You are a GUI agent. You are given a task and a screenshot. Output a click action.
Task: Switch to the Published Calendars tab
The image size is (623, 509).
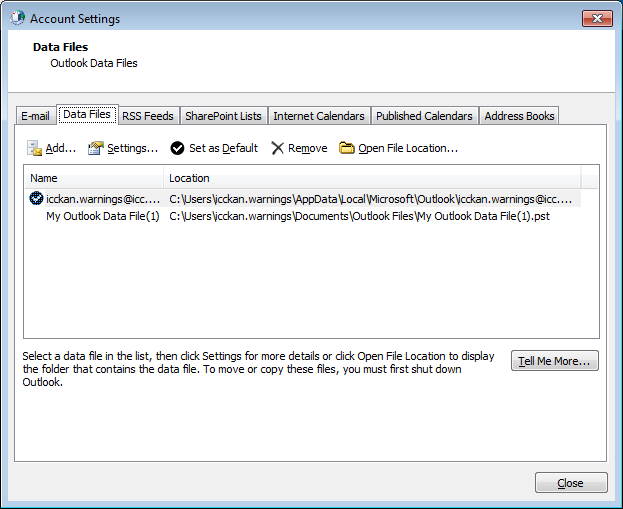click(x=424, y=116)
